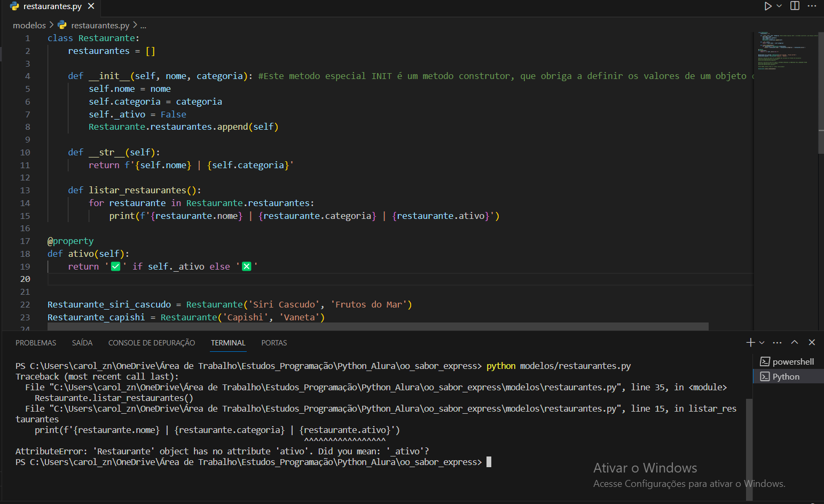This screenshot has width=824, height=504.
Task: Click the editor horizontal scrollbar
Action: pos(378,326)
